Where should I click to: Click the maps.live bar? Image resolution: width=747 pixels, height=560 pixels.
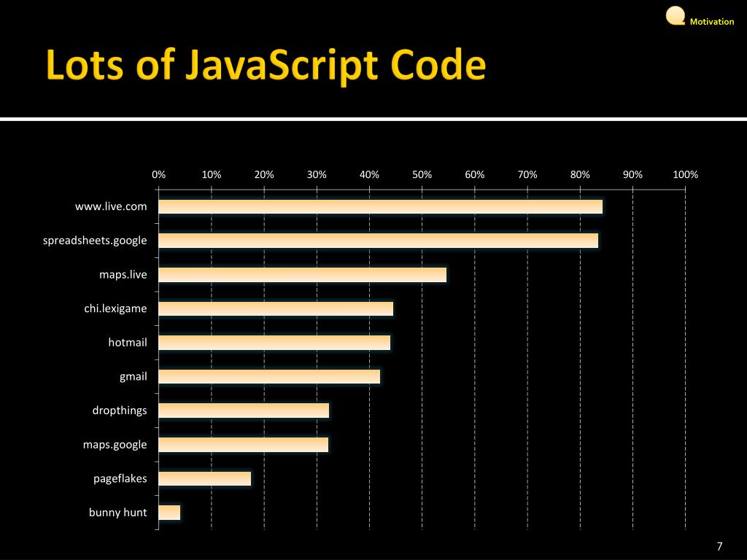(303, 275)
